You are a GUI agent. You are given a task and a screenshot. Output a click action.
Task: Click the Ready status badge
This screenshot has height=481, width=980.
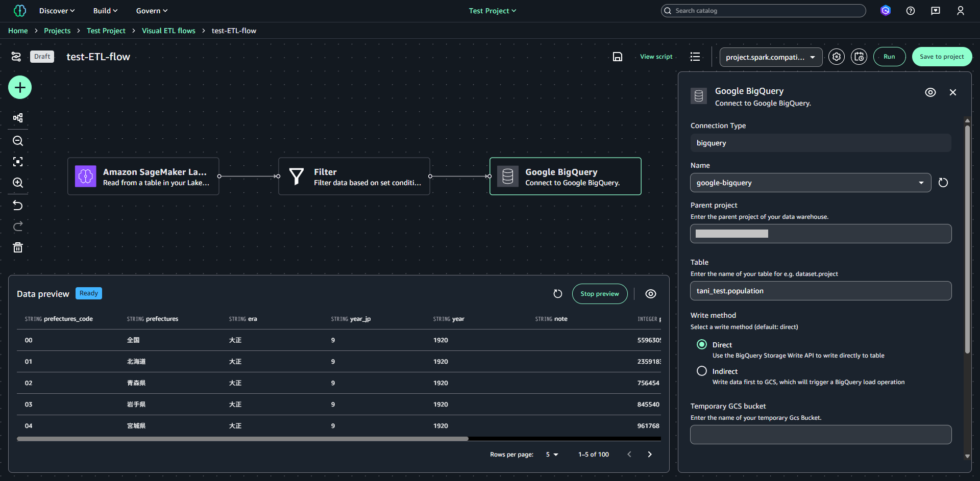pyautogui.click(x=89, y=293)
